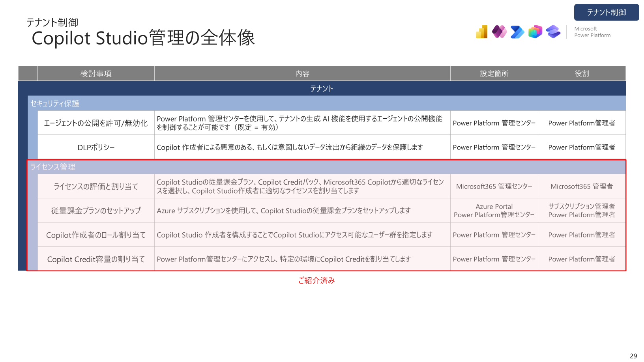
Task: Click the purple Power Apps icon
Action: [500, 32]
